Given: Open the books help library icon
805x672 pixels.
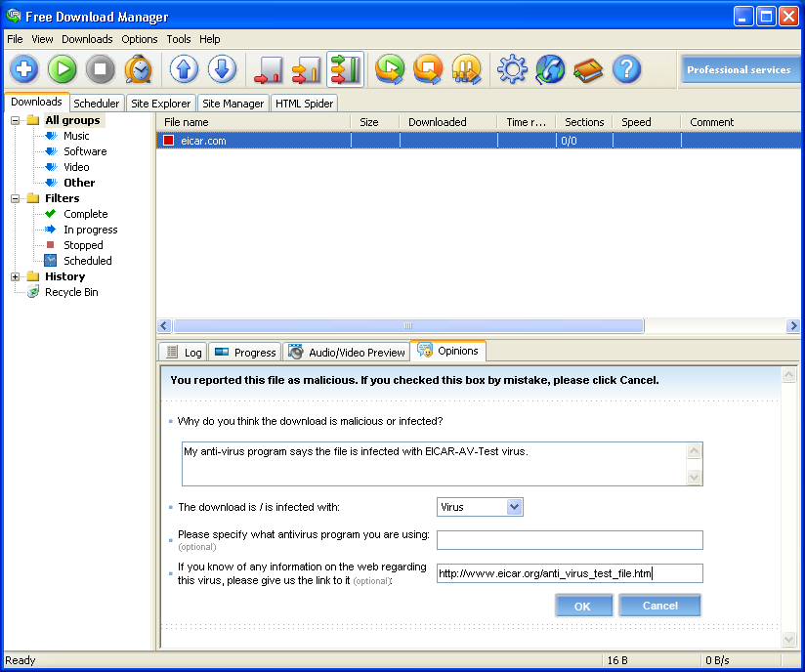Looking at the screenshot, I should [588, 68].
